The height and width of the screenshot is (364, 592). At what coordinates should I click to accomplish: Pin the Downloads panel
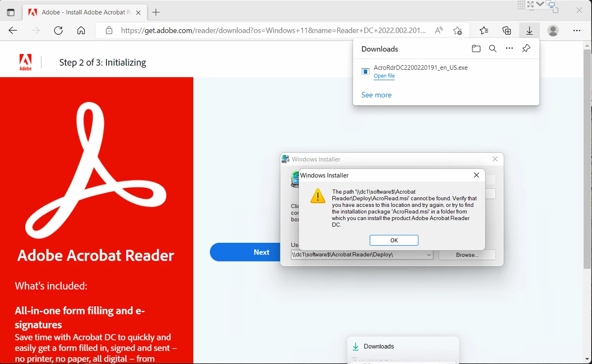526,49
